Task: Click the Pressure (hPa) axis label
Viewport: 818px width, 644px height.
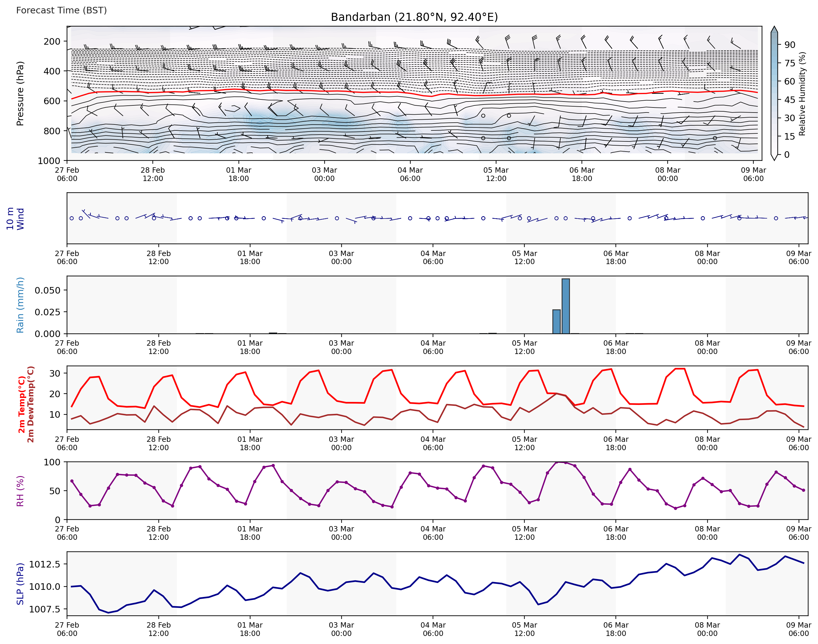Action: coord(20,93)
